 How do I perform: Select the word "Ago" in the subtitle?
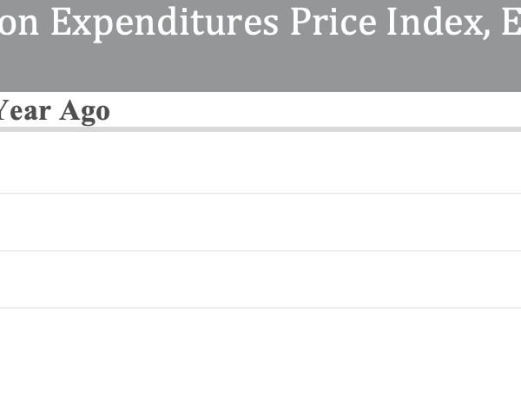click(85, 113)
